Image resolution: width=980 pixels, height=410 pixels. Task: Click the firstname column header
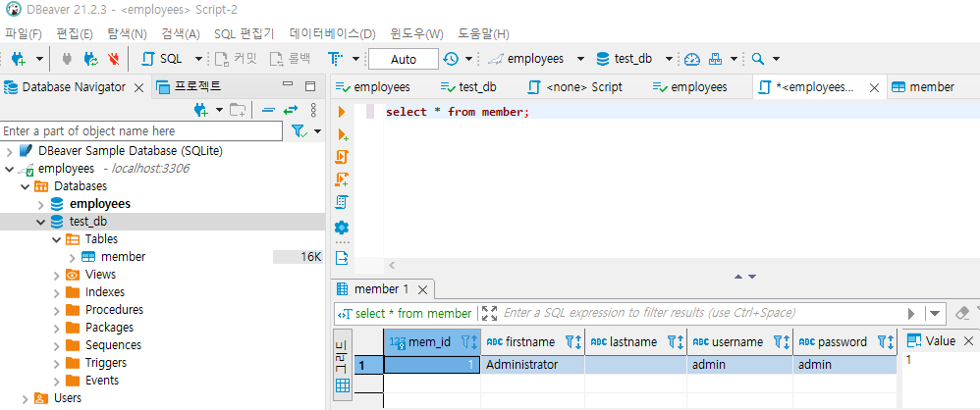[532, 342]
